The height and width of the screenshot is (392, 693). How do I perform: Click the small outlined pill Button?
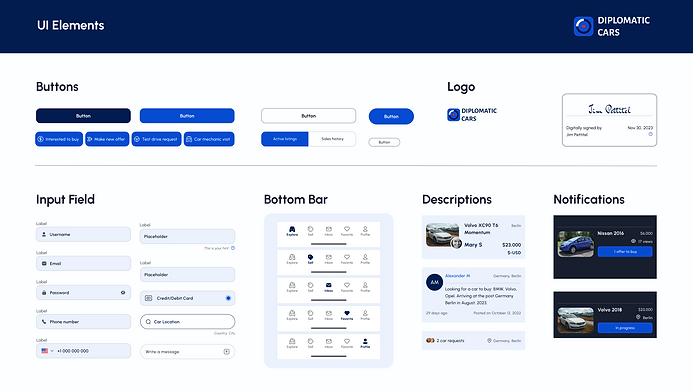[x=384, y=142]
